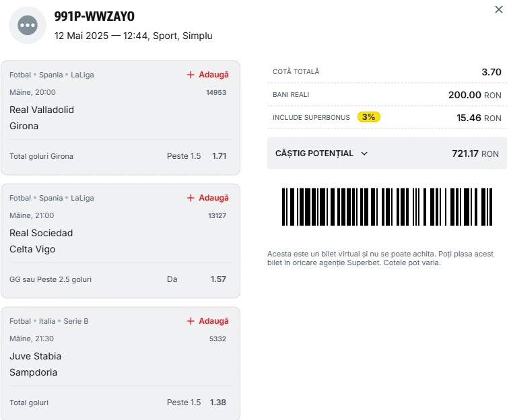Image resolution: width=509 pixels, height=420 pixels.
Task: Select Peste 1.5 odds 1.71 for Girona
Action: (197, 156)
